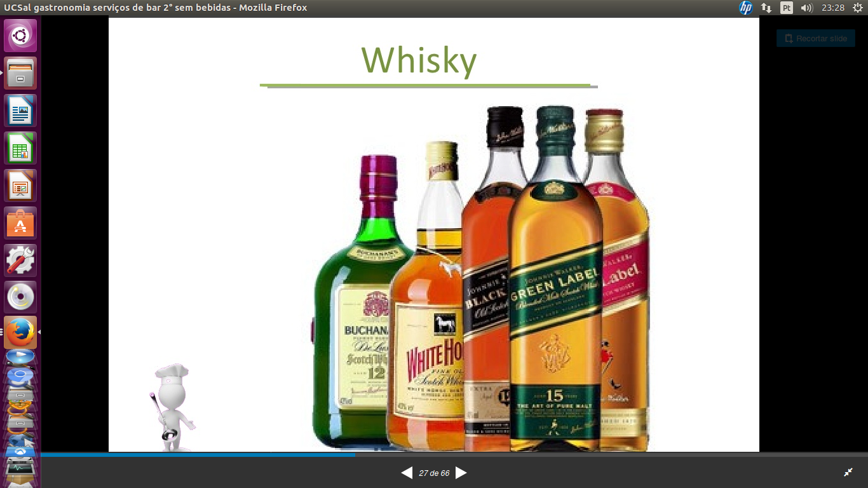
Task: Open the HP indicator in top panel
Action: click(745, 8)
